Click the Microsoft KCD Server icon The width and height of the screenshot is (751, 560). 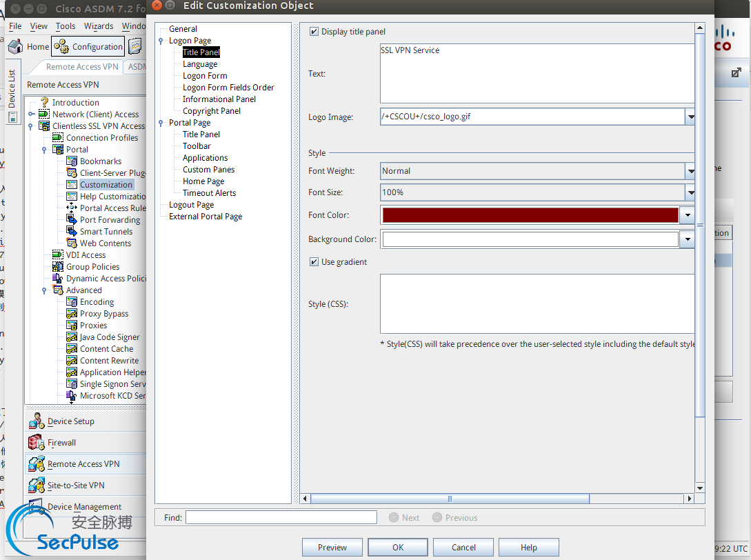pyautogui.click(x=71, y=396)
